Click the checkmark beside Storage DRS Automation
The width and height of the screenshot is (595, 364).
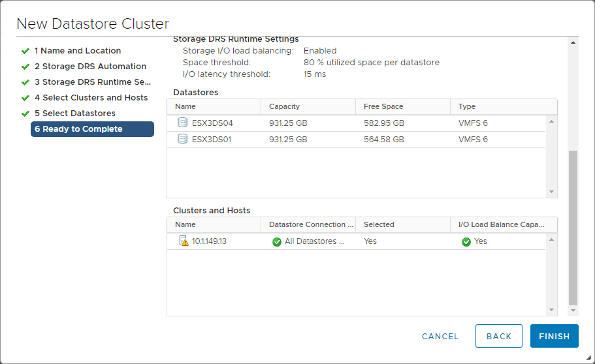25,67
